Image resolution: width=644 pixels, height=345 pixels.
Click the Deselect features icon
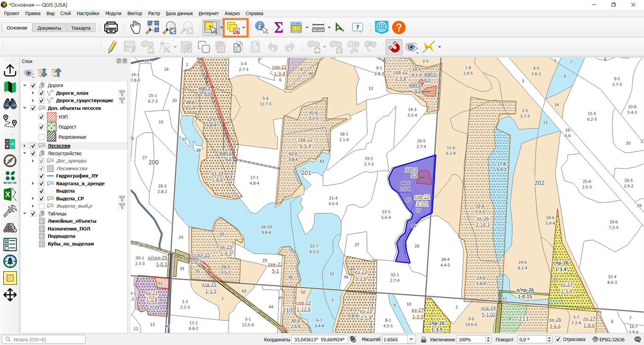tap(233, 28)
